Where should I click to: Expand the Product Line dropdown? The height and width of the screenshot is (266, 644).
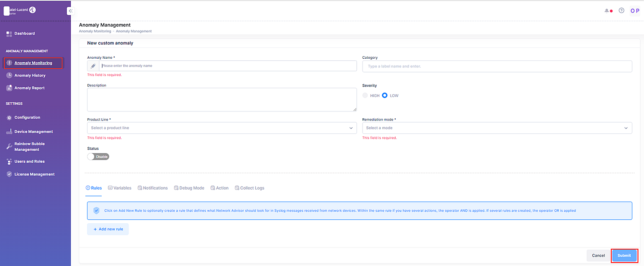coord(222,128)
